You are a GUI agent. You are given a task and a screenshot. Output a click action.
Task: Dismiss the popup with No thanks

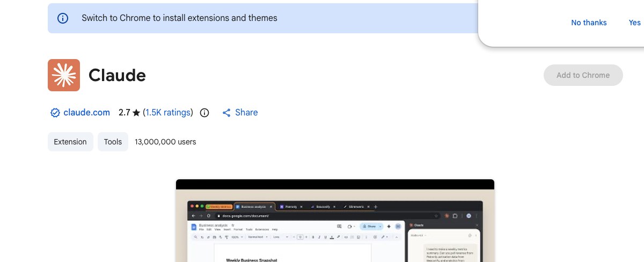tap(589, 23)
